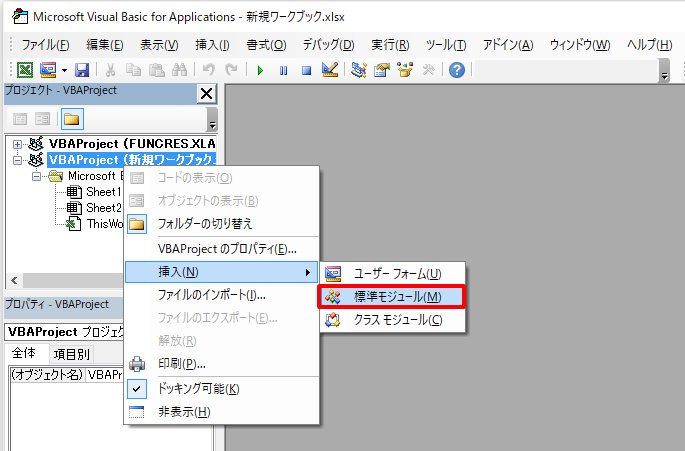The height and width of the screenshot is (451, 685).
Task: Click the (オブジェクト名) property cell
Action: point(47,375)
